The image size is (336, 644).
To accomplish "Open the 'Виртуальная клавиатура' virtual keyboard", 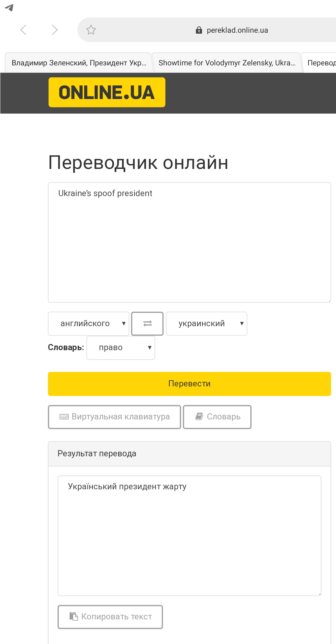I will [x=114, y=417].
